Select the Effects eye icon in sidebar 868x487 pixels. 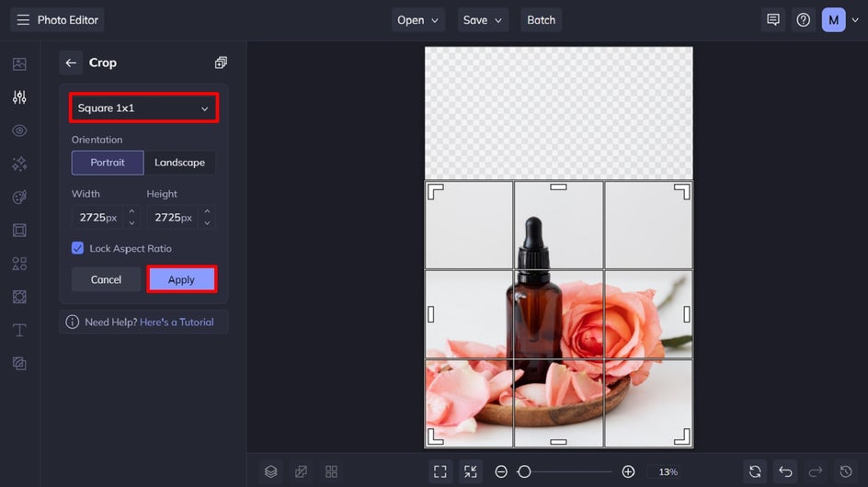[x=19, y=130]
